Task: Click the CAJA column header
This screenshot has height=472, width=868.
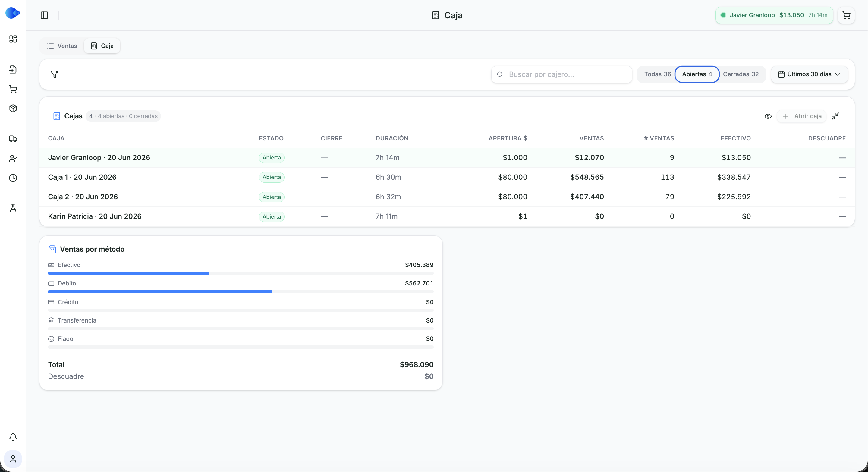Action: pyautogui.click(x=56, y=138)
